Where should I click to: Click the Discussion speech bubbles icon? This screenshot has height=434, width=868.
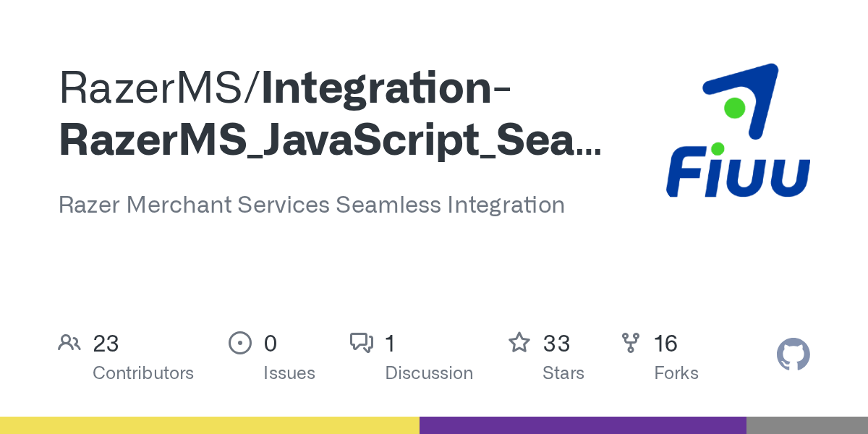[x=361, y=343]
